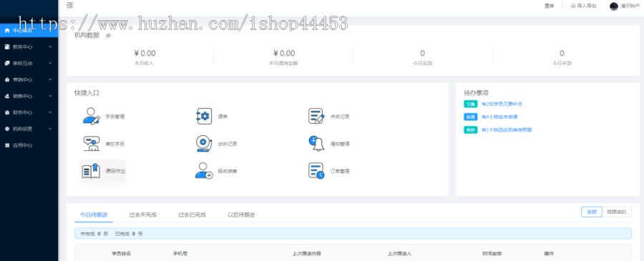The image size is (644, 261).
Task: Click the 营销中心 sidebar icon
Action: [7, 79]
